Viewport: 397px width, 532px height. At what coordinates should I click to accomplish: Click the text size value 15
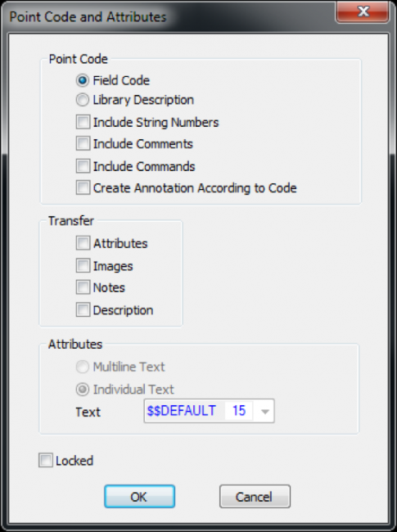coord(239,411)
